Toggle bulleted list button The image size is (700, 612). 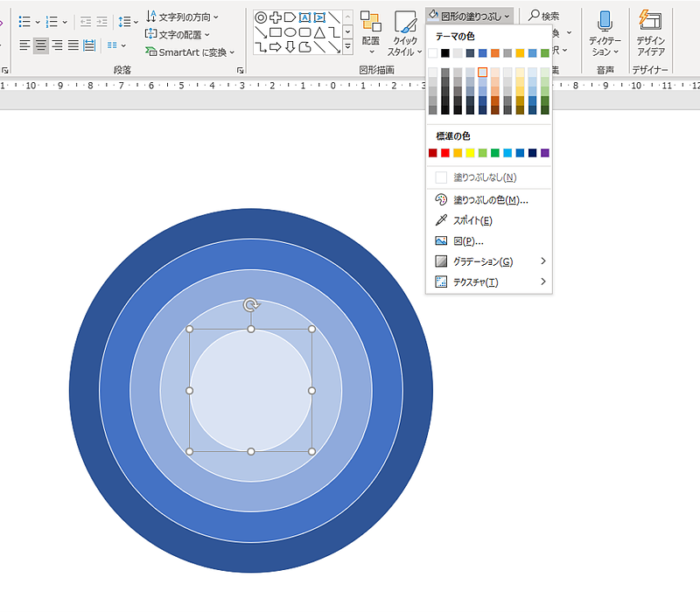24,21
